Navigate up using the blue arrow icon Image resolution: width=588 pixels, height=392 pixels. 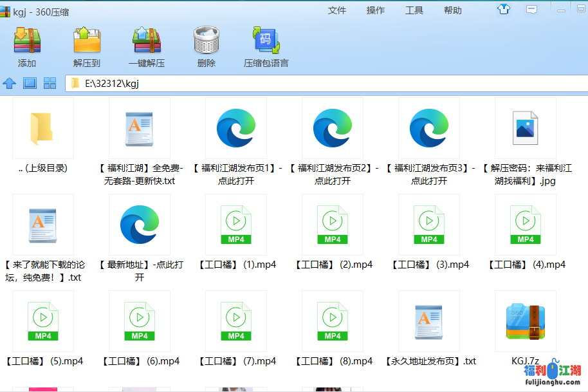[x=9, y=83]
